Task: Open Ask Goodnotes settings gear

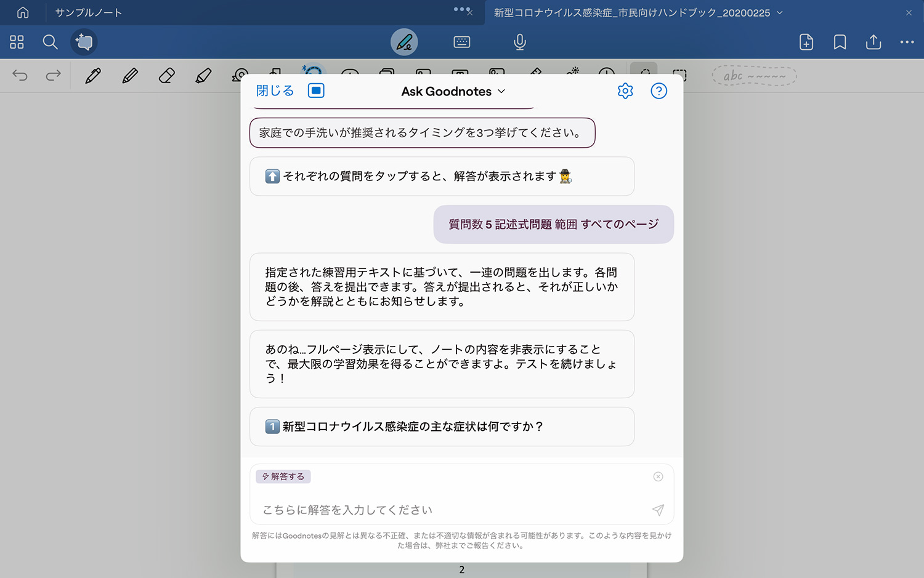Action: click(x=625, y=91)
